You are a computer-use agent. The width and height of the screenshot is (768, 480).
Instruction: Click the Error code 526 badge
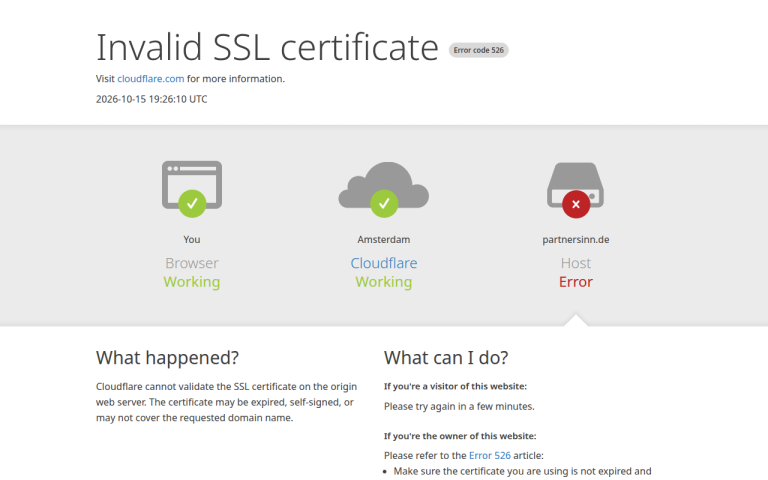pyautogui.click(x=479, y=50)
